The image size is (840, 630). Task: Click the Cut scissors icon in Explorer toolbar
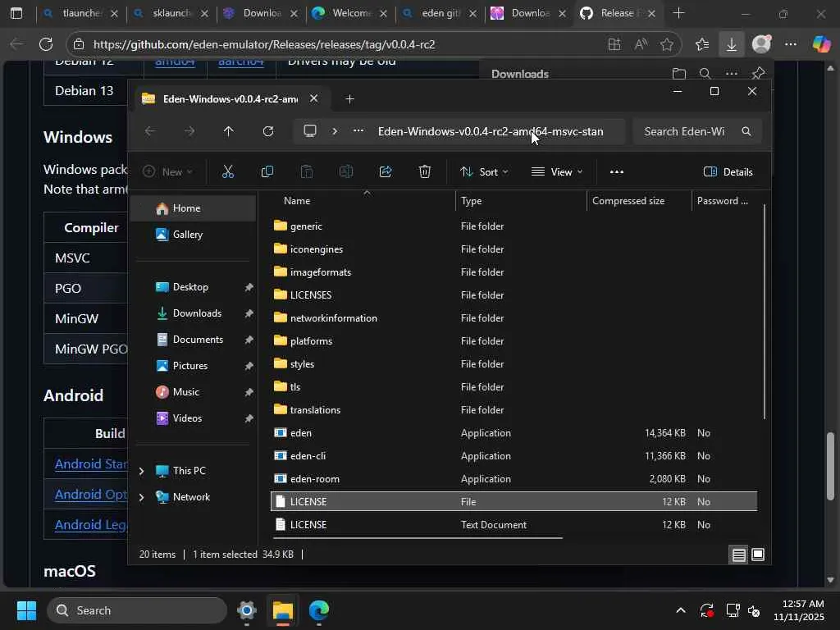pyautogui.click(x=228, y=171)
